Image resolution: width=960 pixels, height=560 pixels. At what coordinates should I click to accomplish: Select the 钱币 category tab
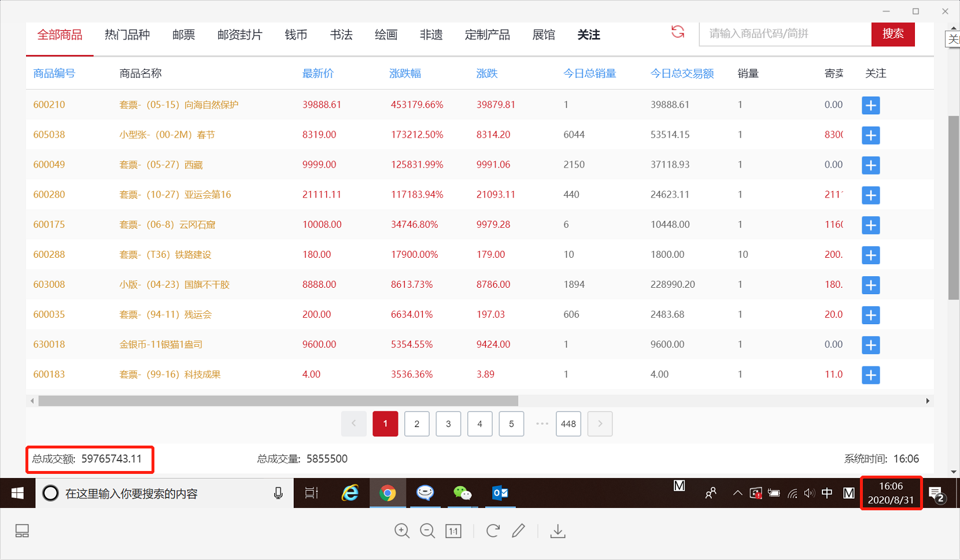(296, 35)
